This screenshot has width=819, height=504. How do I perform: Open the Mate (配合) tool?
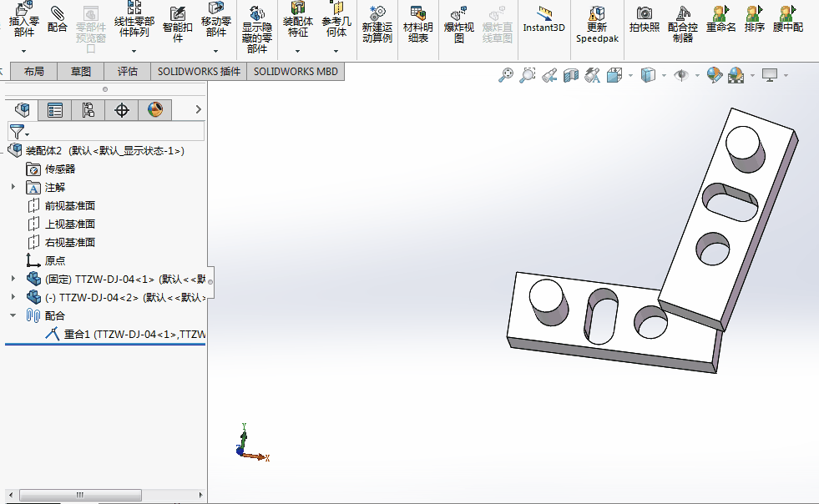(58, 19)
